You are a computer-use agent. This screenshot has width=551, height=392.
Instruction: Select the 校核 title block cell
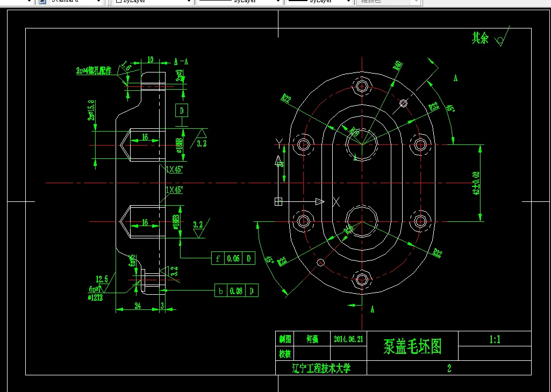(285, 354)
